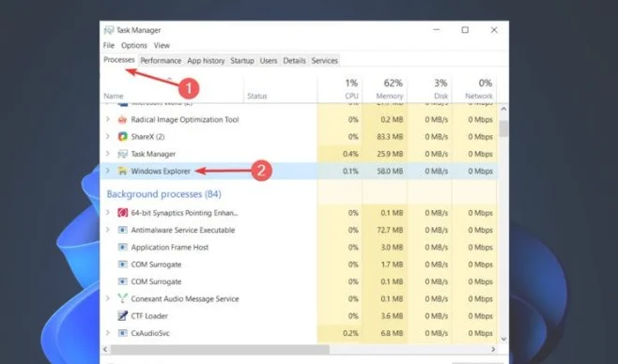
Task: Select the Windows Explorer folder icon
Action: pyautogui.click(x=123, y=171)
